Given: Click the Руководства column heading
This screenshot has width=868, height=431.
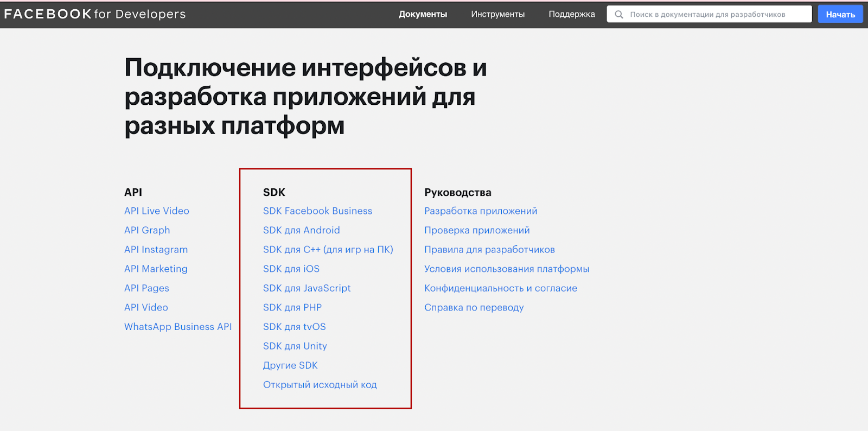Looking at the screenshot, I should [x=458, y=192].
